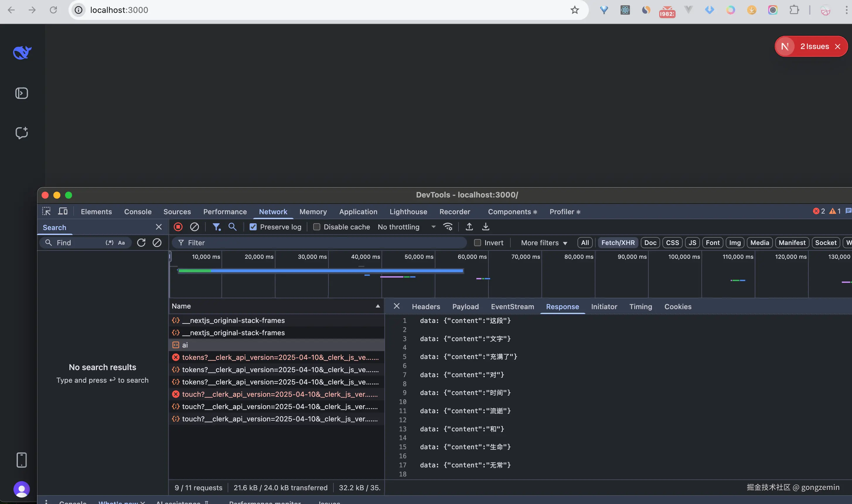Bookmark this page with the star icon
The image size is (852, 504).
tap(574, 10)
